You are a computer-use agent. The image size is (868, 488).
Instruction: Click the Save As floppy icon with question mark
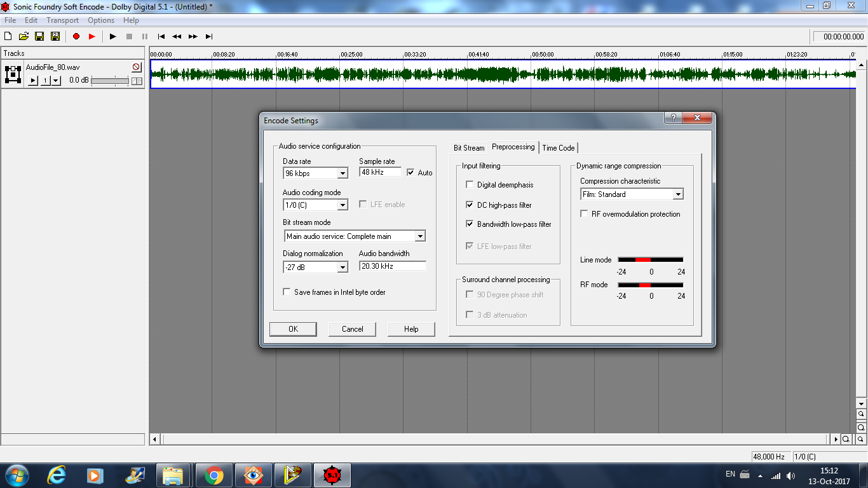click(x=55, y=37)
